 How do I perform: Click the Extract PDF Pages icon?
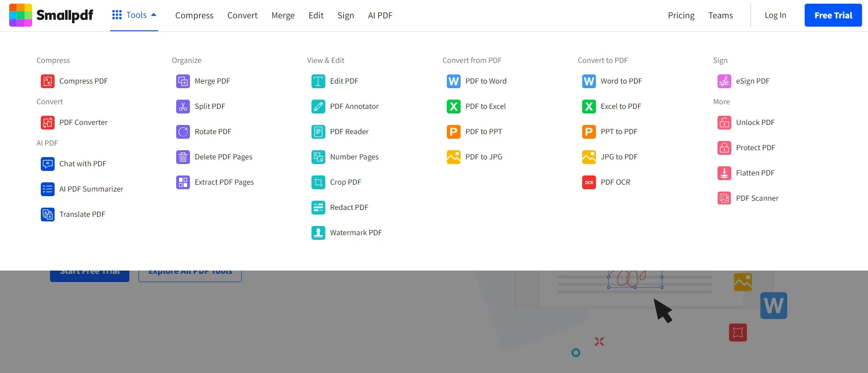(183, 182)
